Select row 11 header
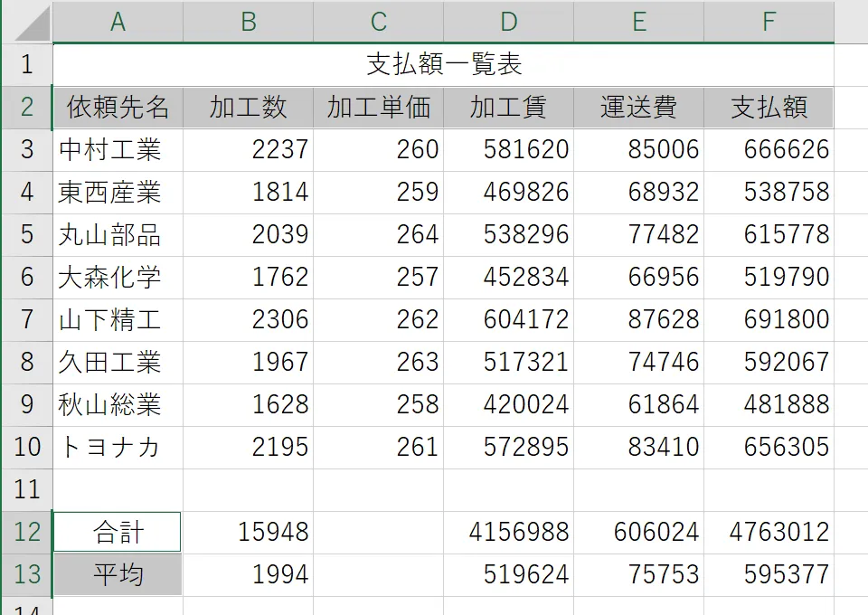This screenshot has width=868, height=615. coord(28,490)
